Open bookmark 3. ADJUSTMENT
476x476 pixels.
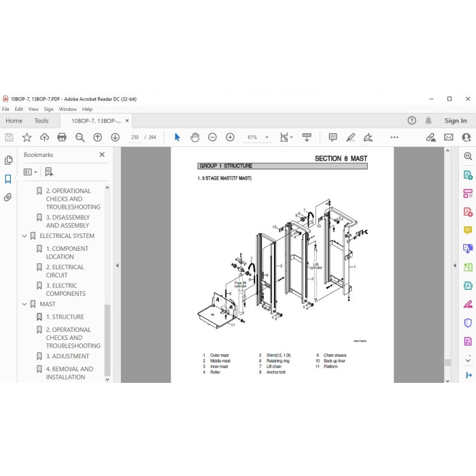[68, 356]
